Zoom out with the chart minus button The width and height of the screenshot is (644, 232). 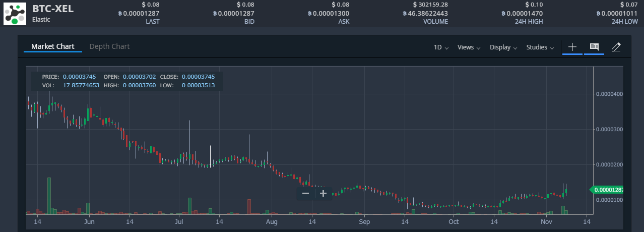click(305, 193)
